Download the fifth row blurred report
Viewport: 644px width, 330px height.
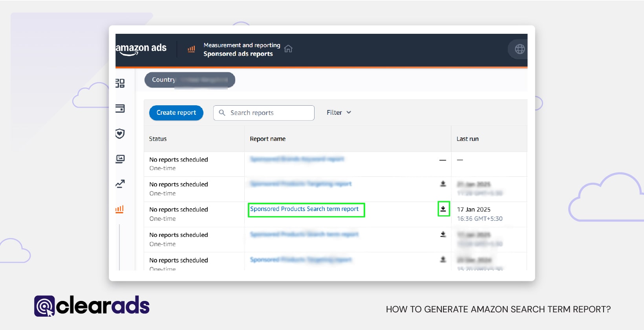click(x=443, y=259)
